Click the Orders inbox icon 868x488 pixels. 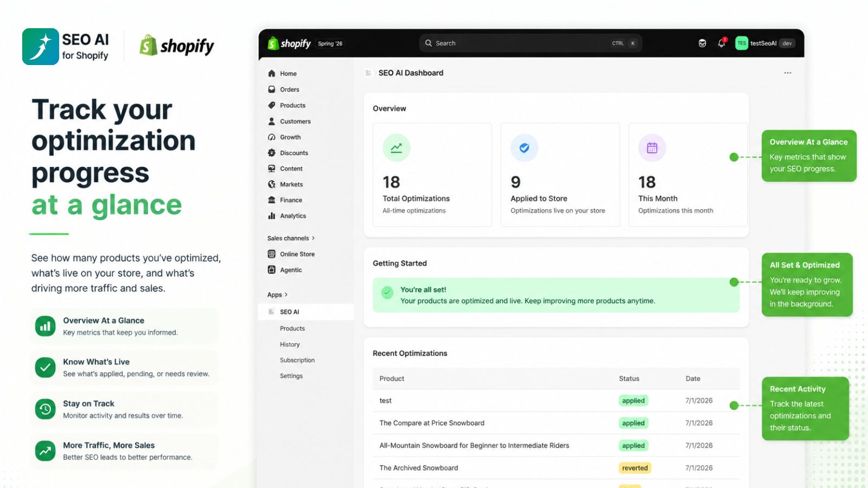point(272,89)
